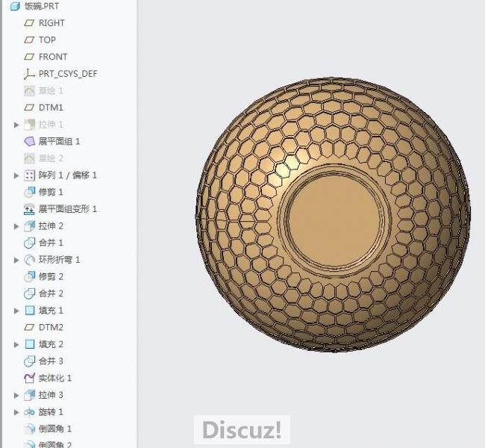The height and width of the screenshot is (448, 485).
Task: Select the 修剪 2 label in tree
Action: click(x=51, y=276)
